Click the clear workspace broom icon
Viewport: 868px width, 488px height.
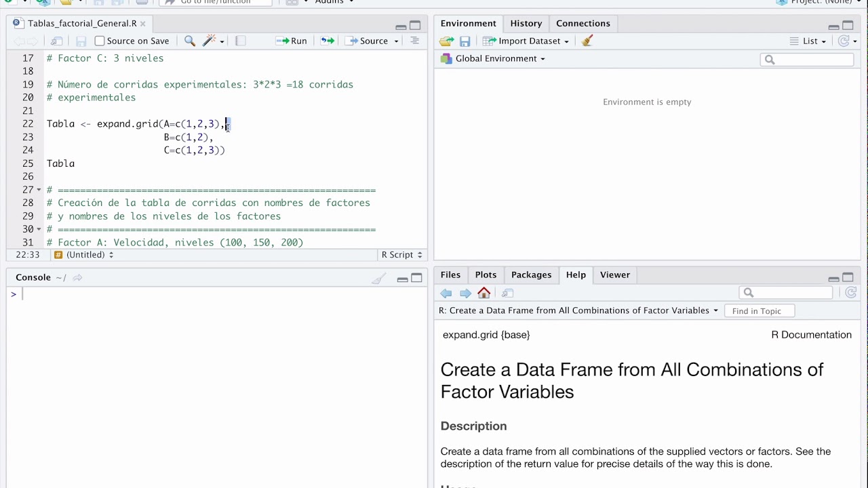pyautogui.click(x=587, y=41)
